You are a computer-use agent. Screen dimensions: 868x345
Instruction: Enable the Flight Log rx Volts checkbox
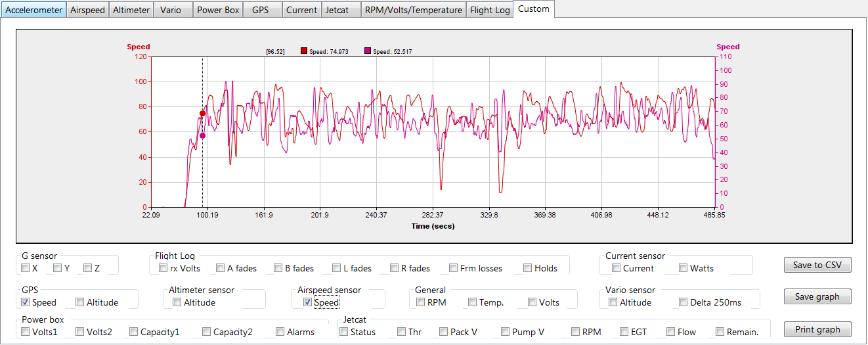coord(163,268)
